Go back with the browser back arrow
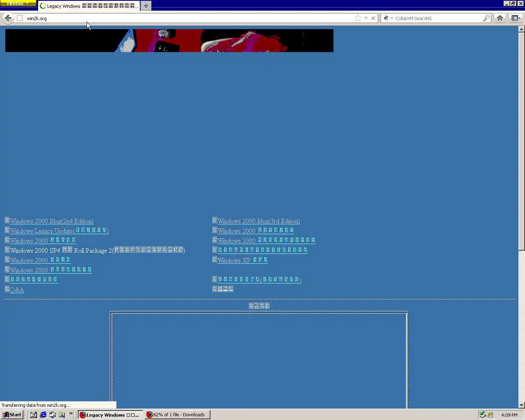The image size is (525, 420). pos(8,18)
